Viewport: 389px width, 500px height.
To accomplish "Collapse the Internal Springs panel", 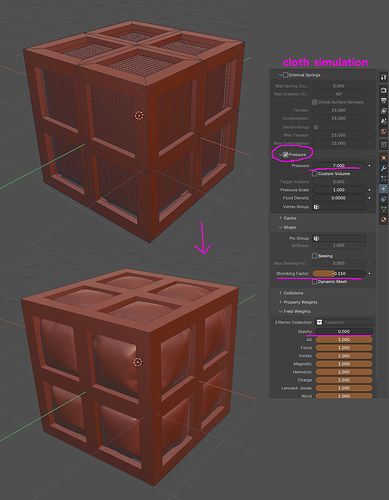I will (x=280, y=75).
